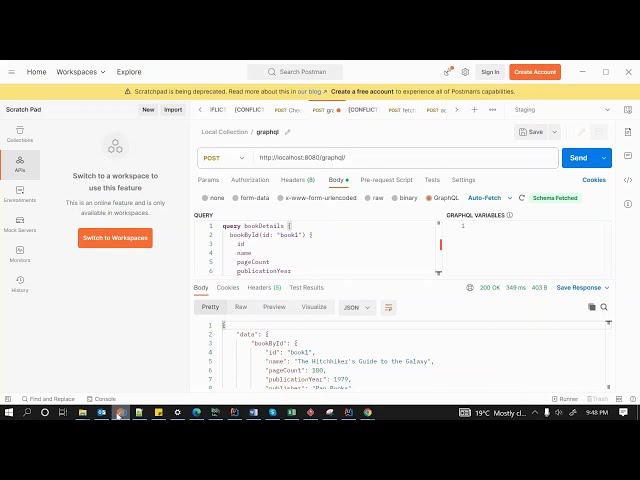
Task: Open the Send button options arrow
Action: [x=604, y=158]
